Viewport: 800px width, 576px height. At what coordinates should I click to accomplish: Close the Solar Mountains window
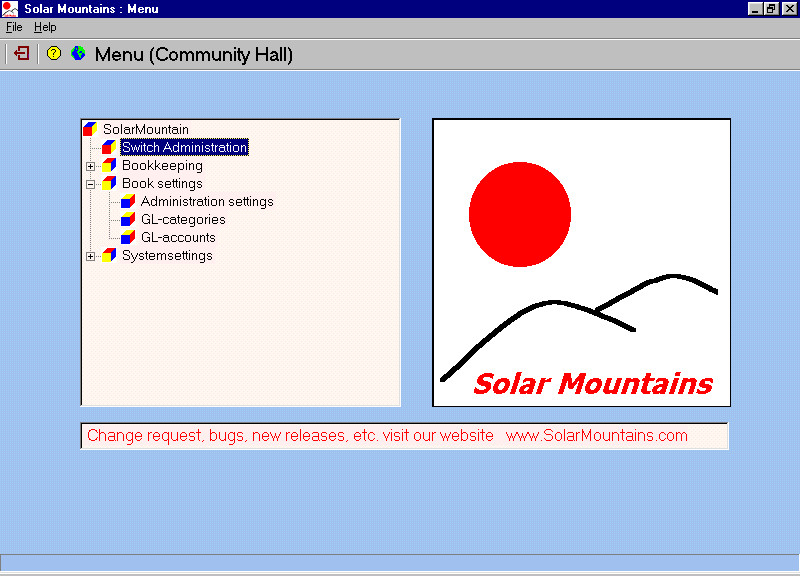coord(789,9)
